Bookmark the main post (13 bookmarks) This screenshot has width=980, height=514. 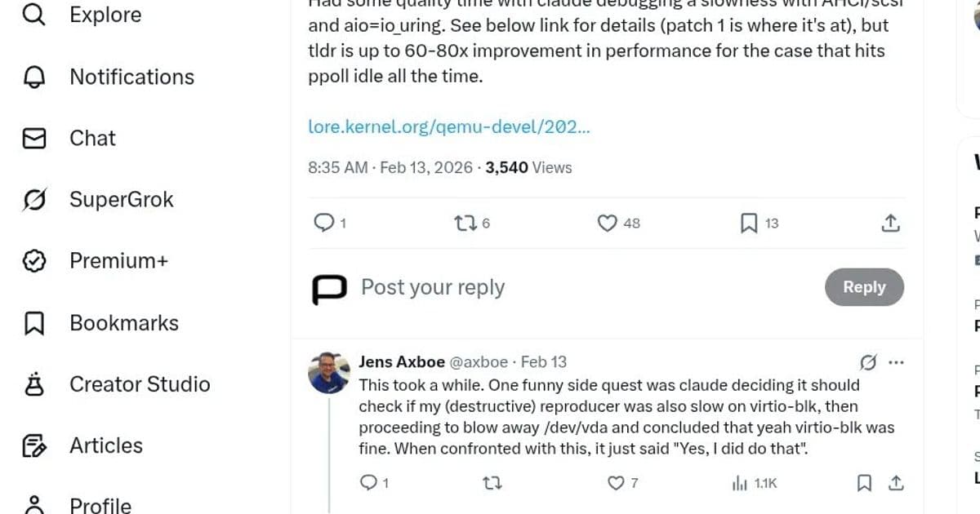pyautogui.click(x=749, y=223)
